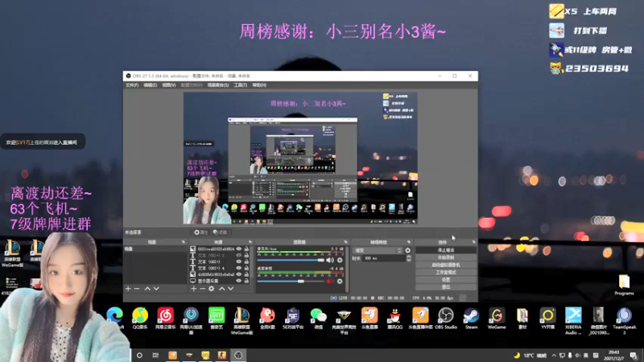Move scene down with arrow icon

156,289
